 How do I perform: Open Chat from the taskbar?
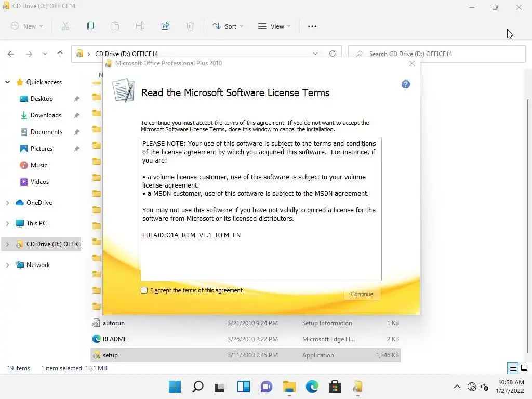pos(267,387)
